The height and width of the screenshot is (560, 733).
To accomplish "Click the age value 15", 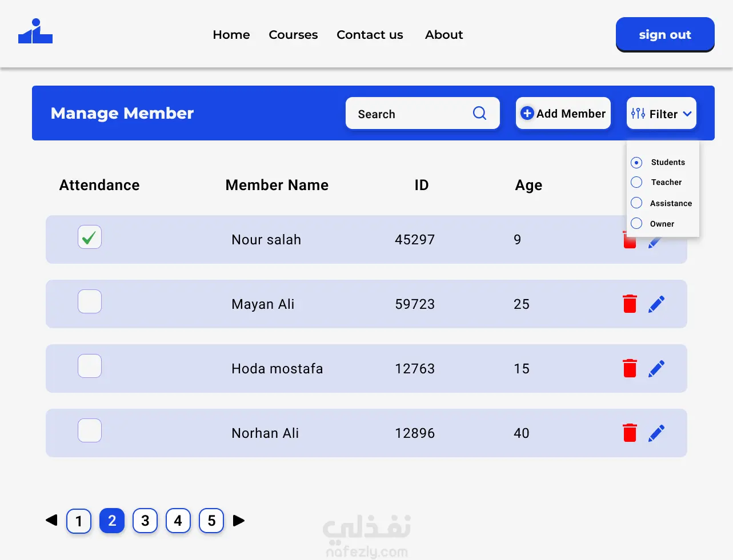I will pyautogui.click(x=522, y=369).
